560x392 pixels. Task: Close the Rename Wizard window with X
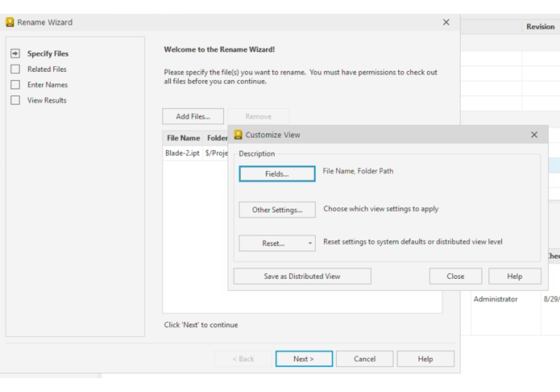tap(446, 22)
